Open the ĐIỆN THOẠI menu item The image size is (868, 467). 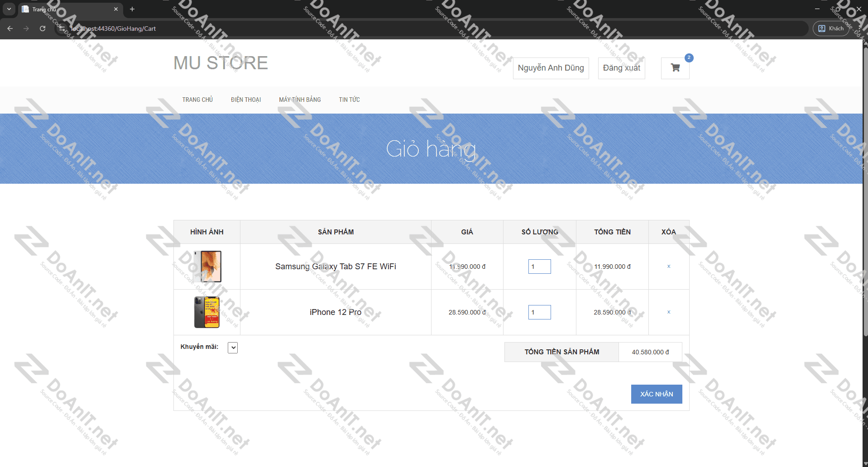(246, 100)
